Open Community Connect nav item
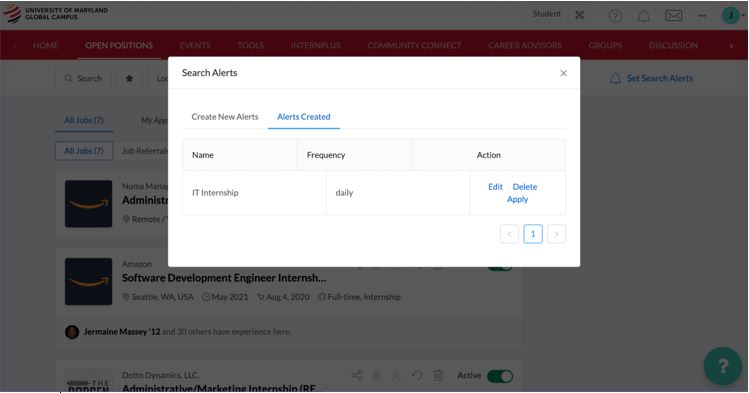Screen dimensions: 749x393 click(414, 45)
